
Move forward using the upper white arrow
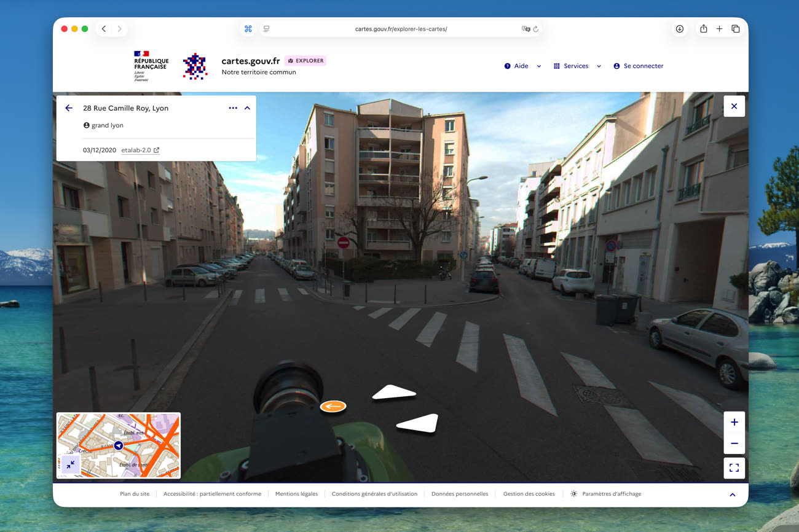point(394,392)
